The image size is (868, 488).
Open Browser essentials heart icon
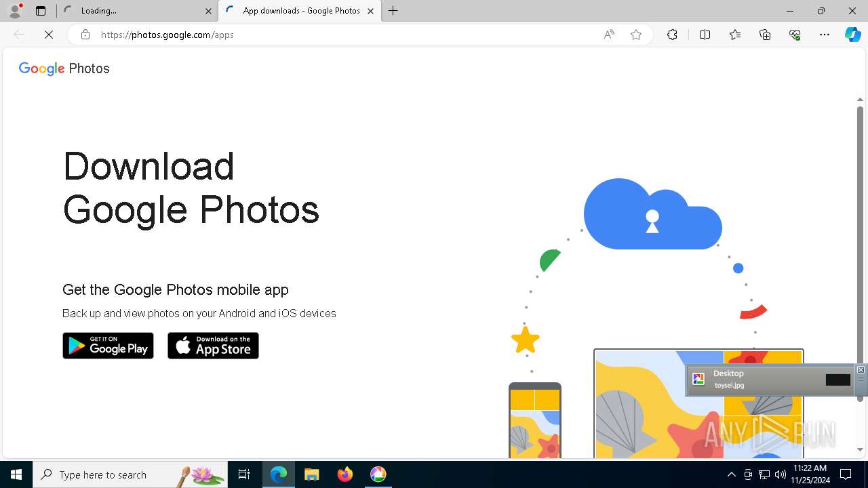click(x=795, y=35)
